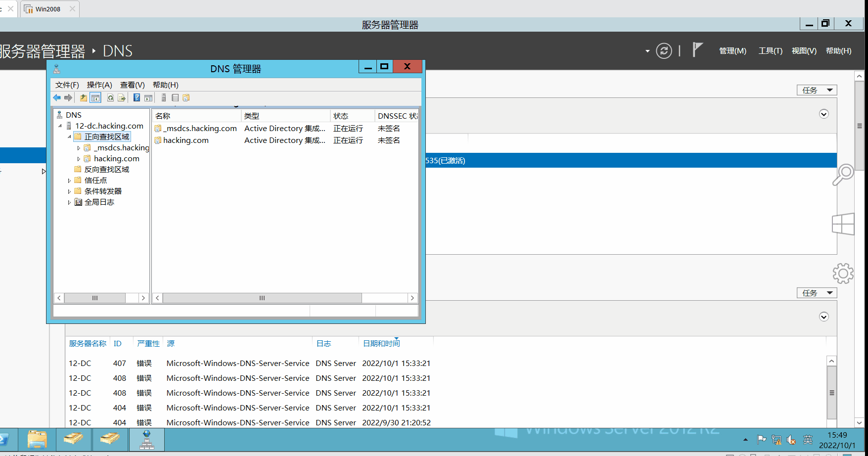868x456 pixels.
Task: Click the gray forward arrow in DNS Manager
Action: click(68, 98)
